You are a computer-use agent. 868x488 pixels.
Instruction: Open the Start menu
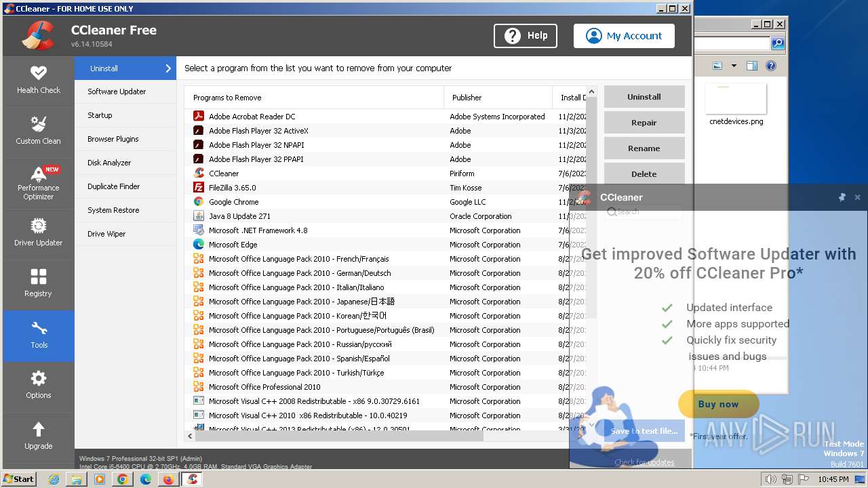coord(18,479)
